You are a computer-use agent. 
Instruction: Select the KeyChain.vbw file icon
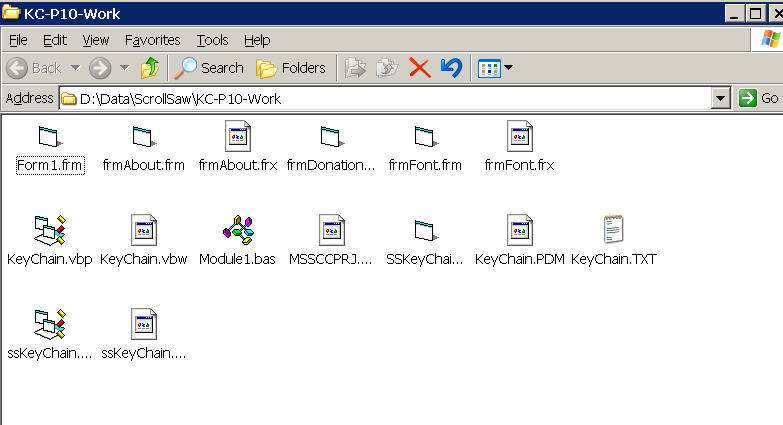tap(144, 230)
